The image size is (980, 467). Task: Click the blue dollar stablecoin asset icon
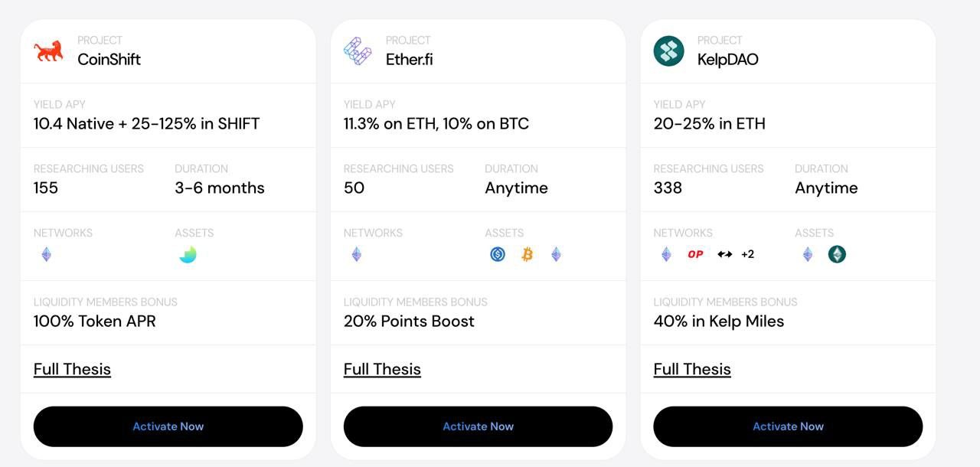(498, 254)
